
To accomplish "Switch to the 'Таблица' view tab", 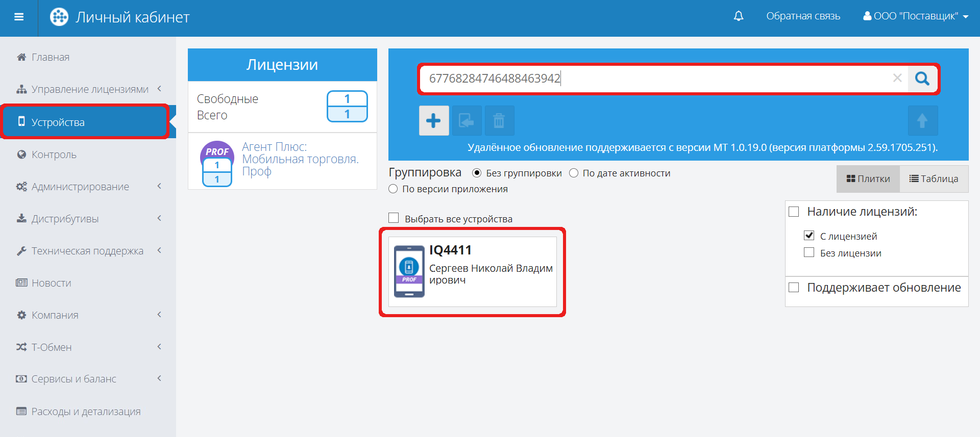I will pos(934,179).
